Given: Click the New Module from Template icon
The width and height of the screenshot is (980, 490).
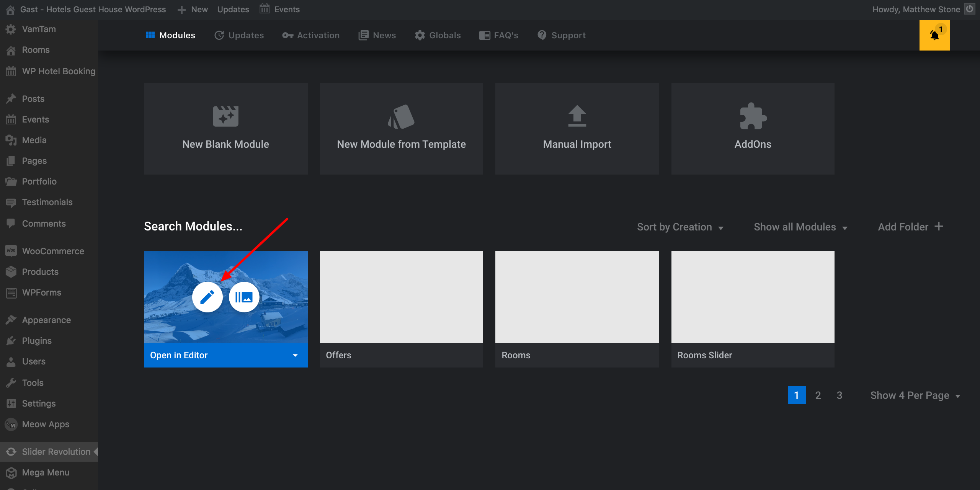Looking at the screenshot, I should [401, 116].
